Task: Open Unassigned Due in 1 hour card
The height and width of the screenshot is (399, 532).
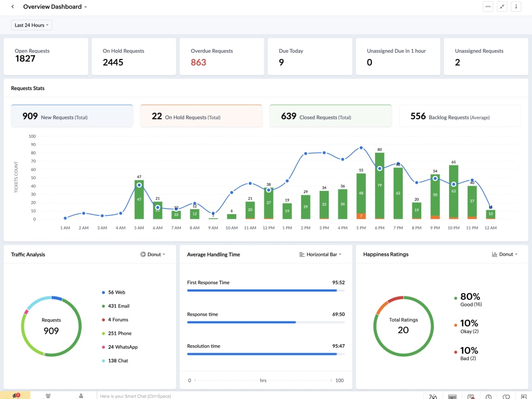Action: (x=398, y=57)
